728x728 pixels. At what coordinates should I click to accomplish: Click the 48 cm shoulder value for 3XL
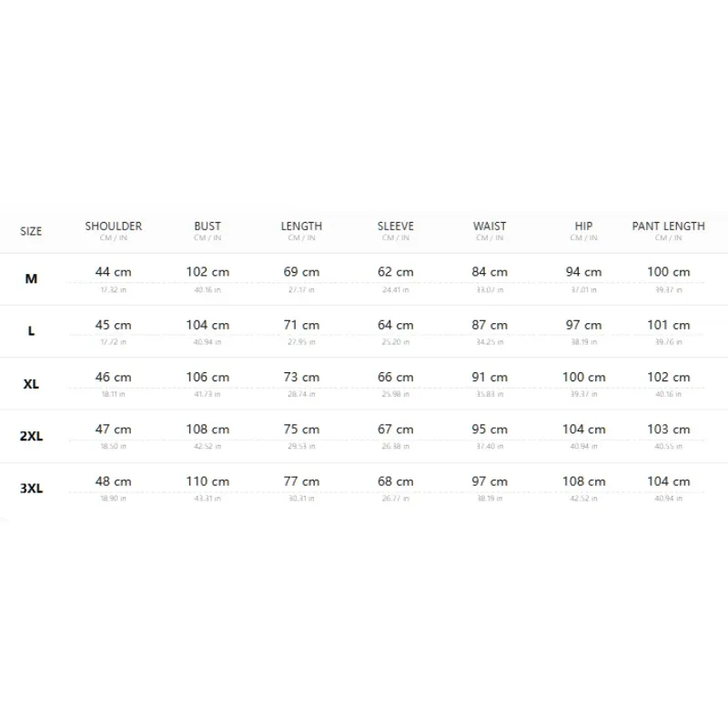(x=113, y=481)
